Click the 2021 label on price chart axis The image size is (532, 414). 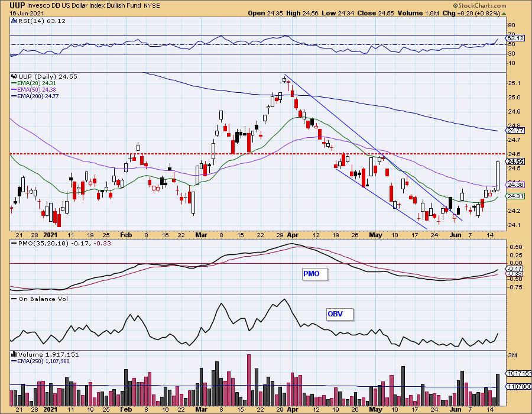[x=50, y=235]
